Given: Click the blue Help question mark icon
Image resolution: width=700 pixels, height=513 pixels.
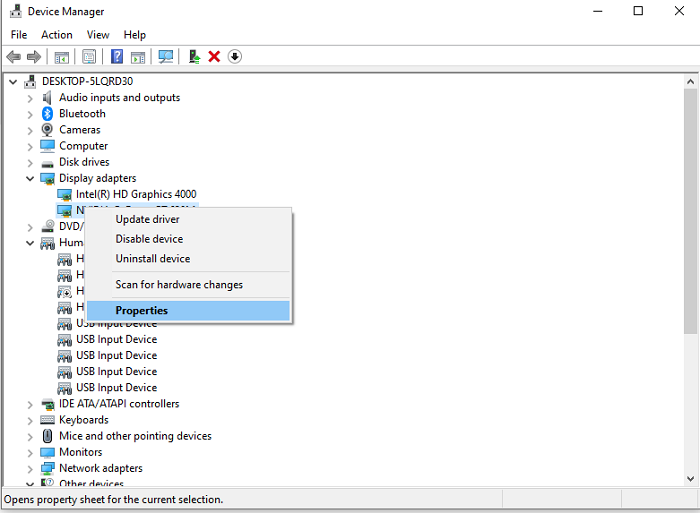Looking at the screenshot, I should click(x=117, y=57).
